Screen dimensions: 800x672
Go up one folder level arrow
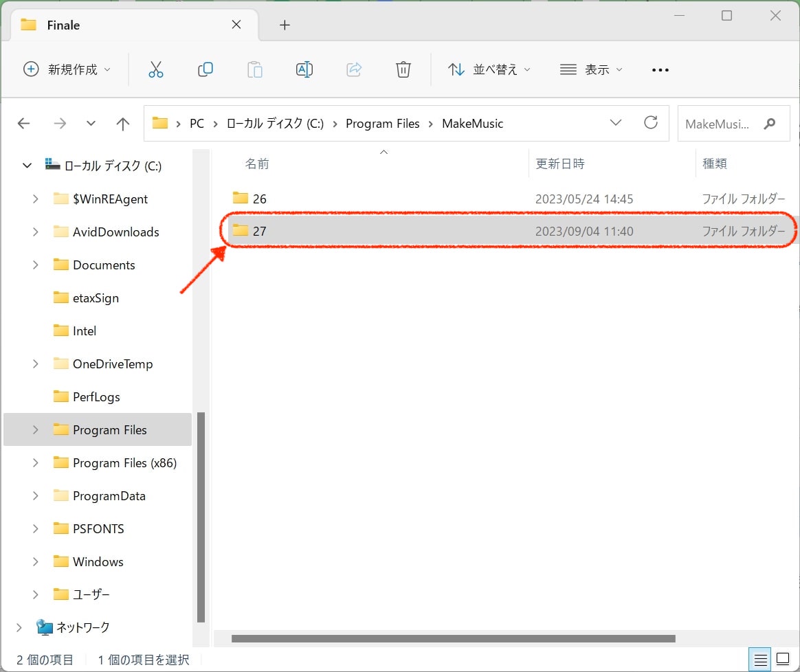(122, 124)
